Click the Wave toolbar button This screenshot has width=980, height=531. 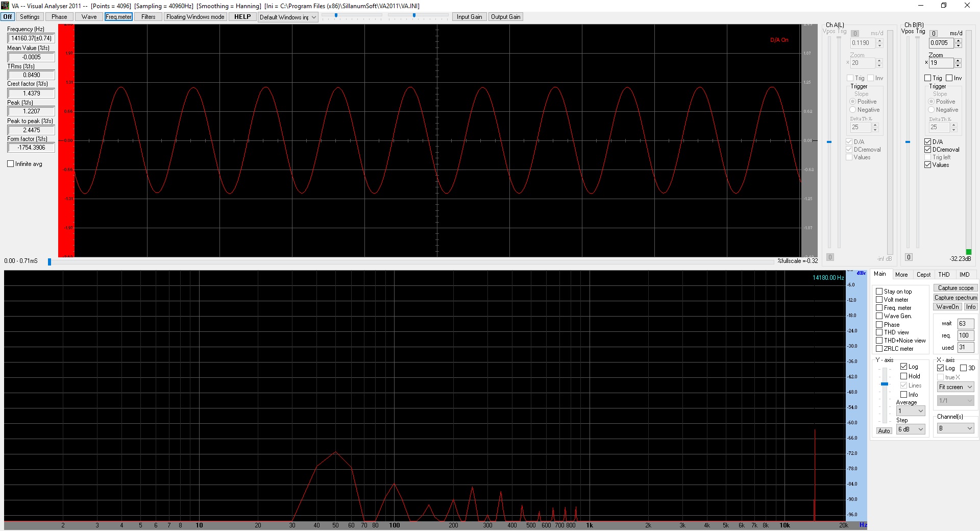tap(89, 17)
